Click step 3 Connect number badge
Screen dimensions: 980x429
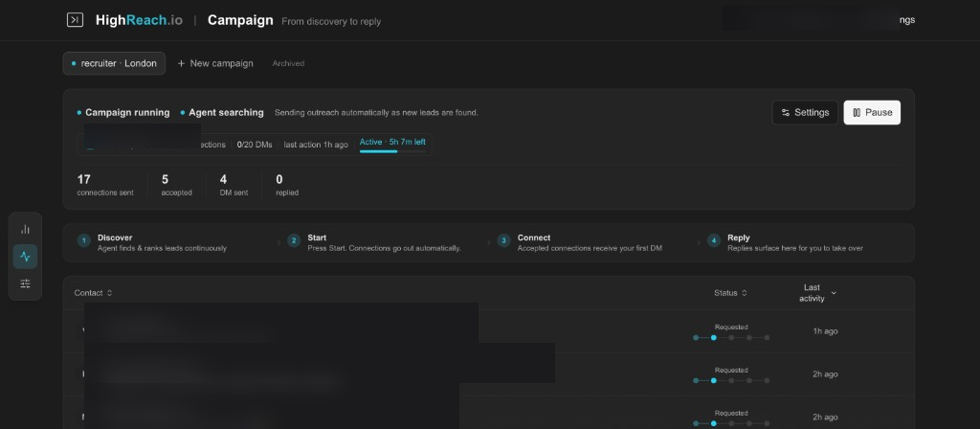503,240
